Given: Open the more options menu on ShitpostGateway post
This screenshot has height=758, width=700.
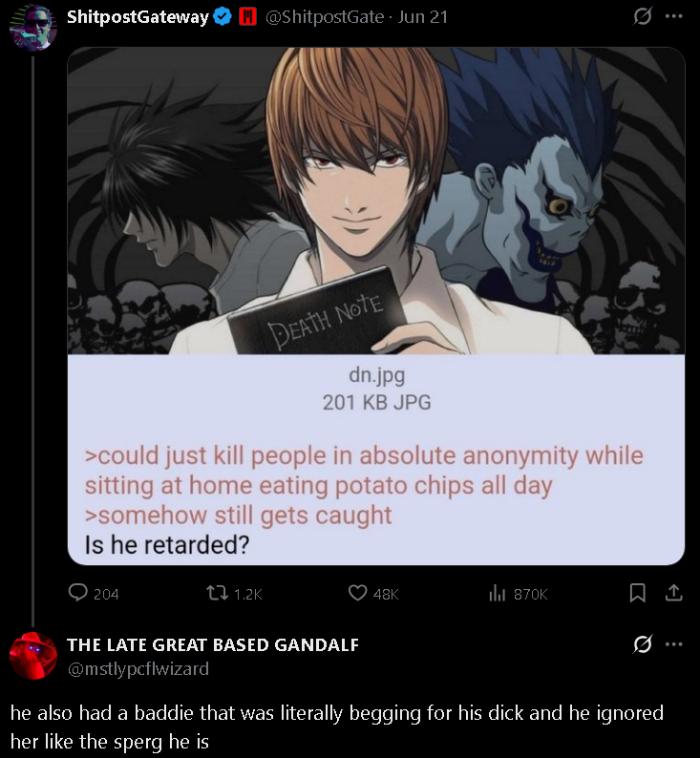Looking at the screenshot, I should 673,16.
